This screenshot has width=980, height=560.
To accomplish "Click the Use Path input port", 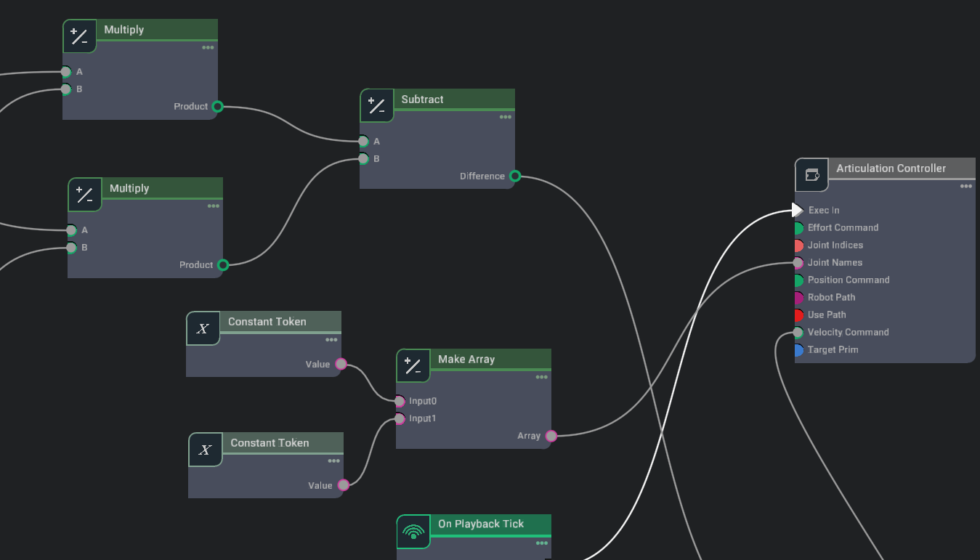I will tap(798, 315).
